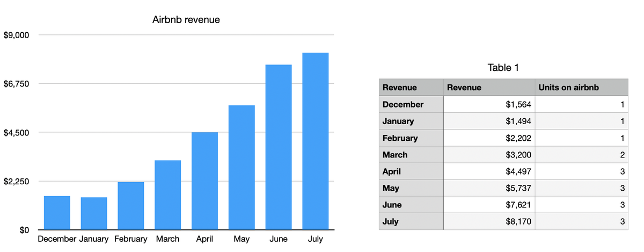The image size is (644, 252).
Task: Click the $0 axis label
Action: pyautogui.click(x=24, y=230)
